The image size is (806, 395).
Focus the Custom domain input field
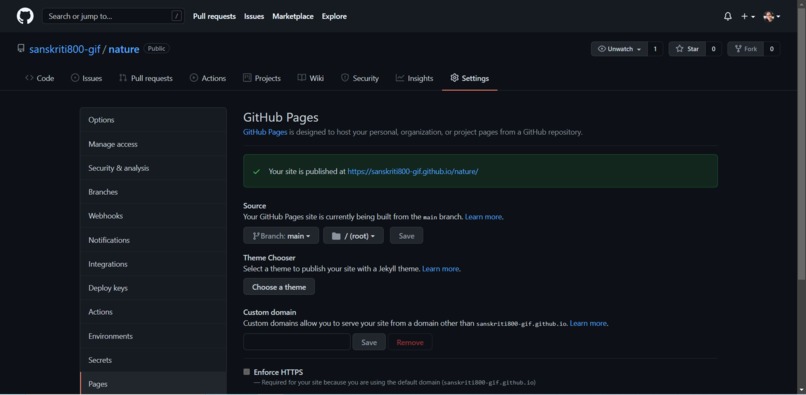[x=297, y=342]
